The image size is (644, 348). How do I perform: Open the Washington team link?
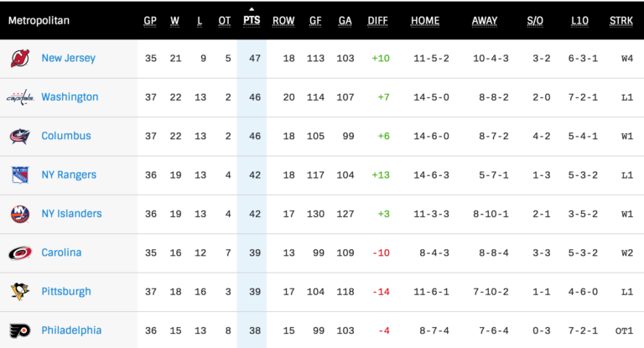[70, 97]
